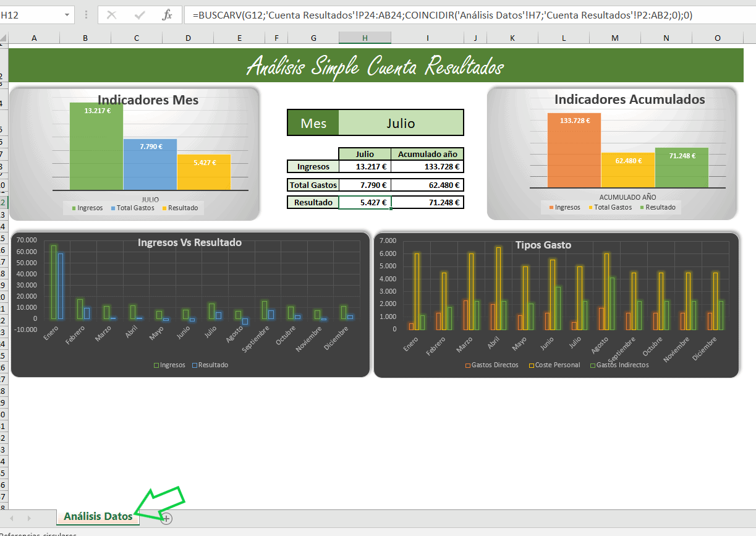Click Resultado legend entry in Ingresos Vs Resultado
Screen dimensions: 756x536
pos(210,365)
